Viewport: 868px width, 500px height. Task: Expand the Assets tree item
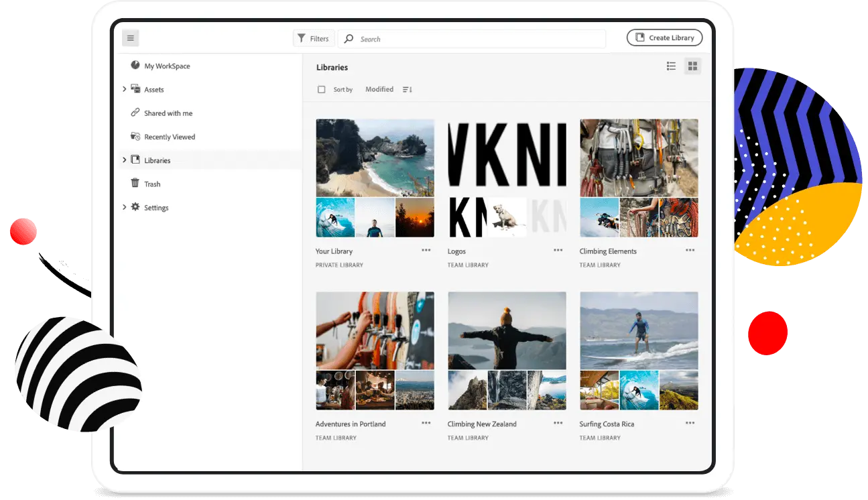point(124,88)
